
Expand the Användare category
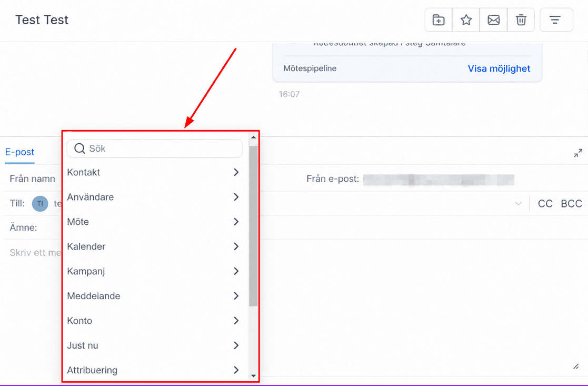click(x=154, y=197)
